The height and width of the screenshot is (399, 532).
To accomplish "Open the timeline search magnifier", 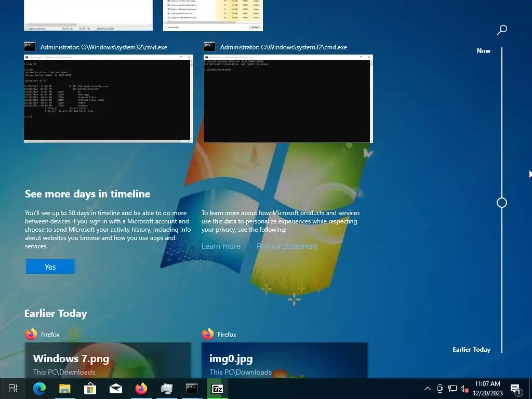I will tap(501, 30).
